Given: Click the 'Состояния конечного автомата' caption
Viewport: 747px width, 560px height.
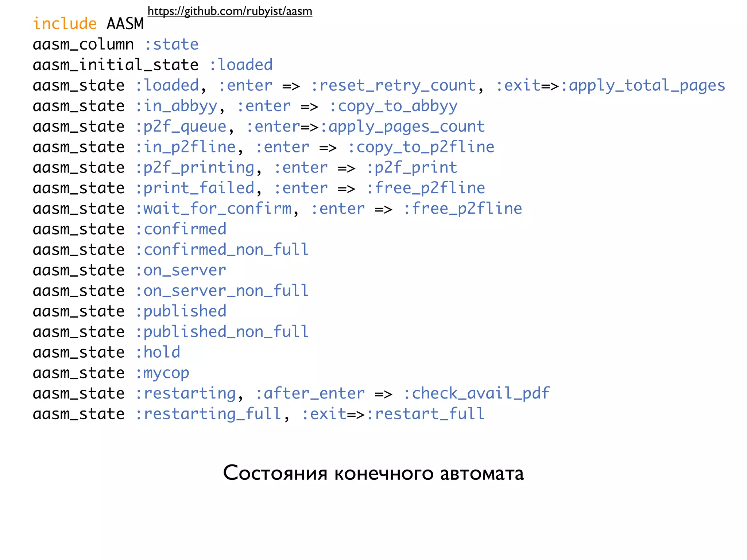Looking at the screenshot, I should tap(373, 473).
